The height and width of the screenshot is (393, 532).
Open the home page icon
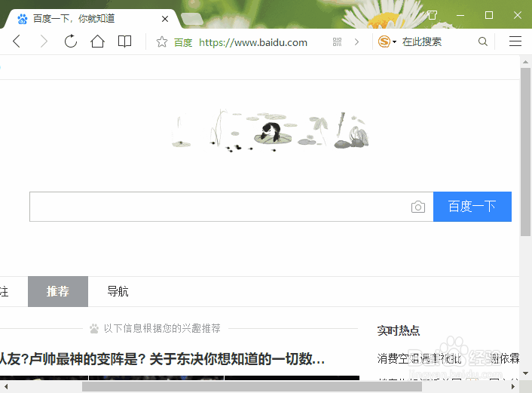pyautogui.click(x=97, y=41)
